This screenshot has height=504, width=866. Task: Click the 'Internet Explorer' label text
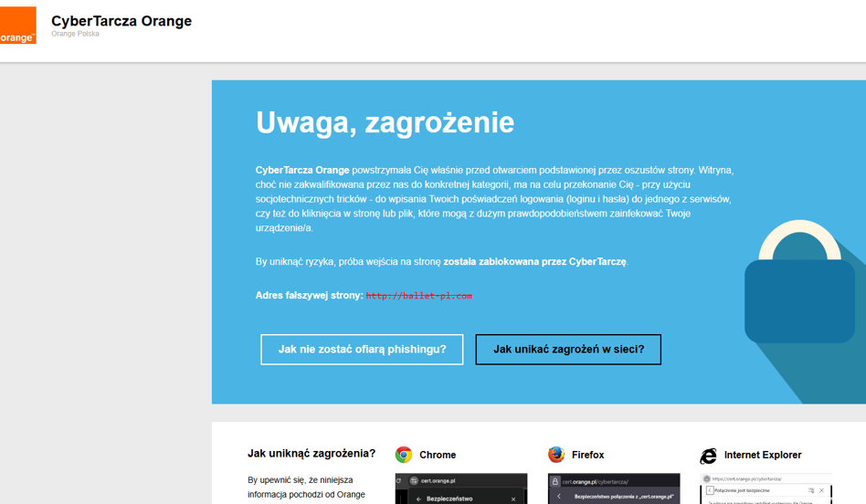pos(763,455)
